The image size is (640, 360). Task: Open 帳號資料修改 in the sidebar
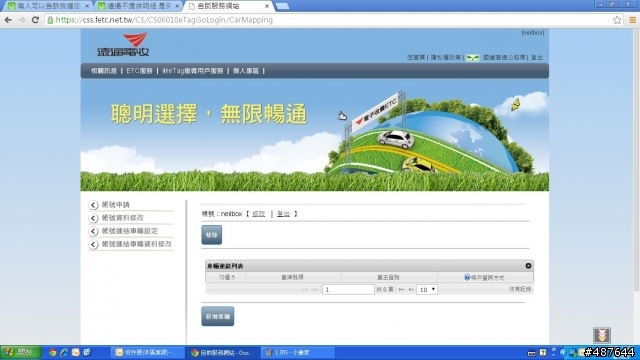tap(122, 218)
